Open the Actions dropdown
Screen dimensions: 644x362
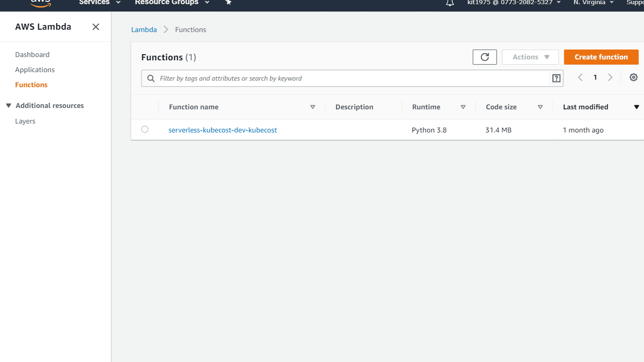coord(530,57)
